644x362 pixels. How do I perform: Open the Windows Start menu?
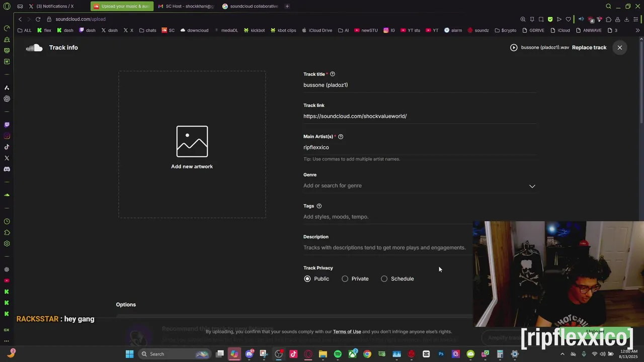point(129,354)
